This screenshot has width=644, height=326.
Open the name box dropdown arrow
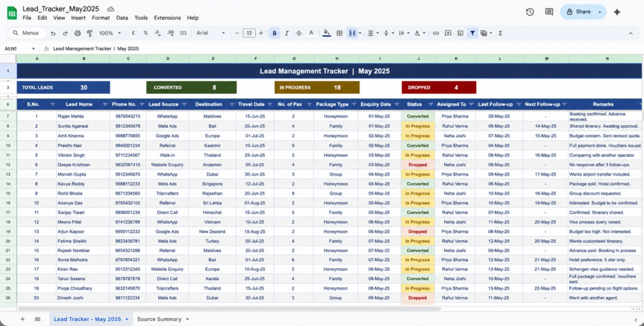click(x=33, y=48)
